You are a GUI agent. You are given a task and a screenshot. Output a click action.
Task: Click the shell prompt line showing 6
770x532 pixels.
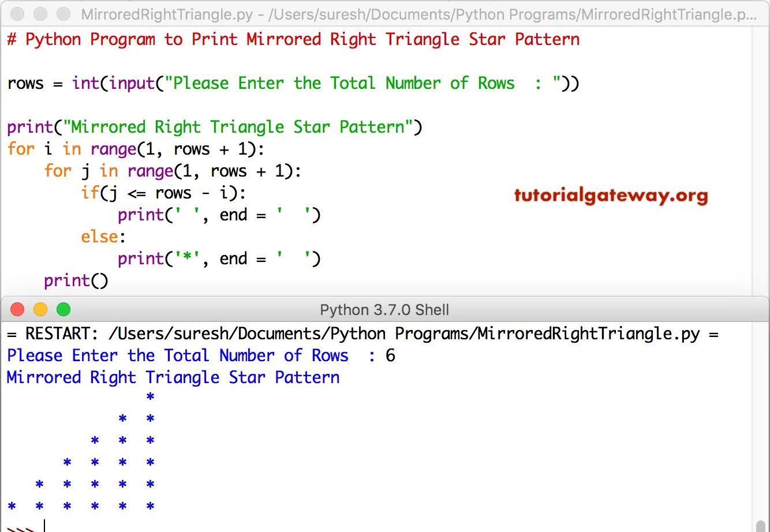(x=201, y=355)
